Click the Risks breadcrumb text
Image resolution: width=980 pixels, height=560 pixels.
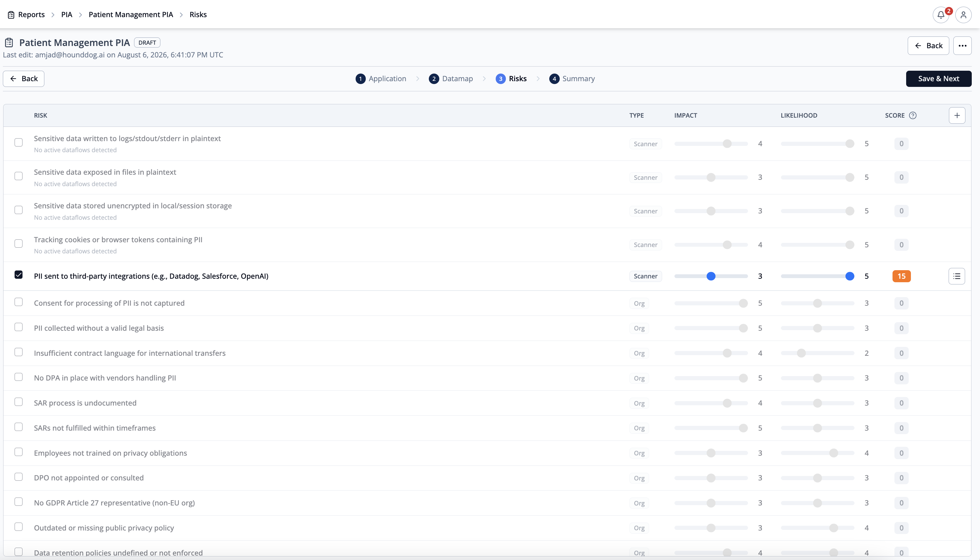point(198,15)
